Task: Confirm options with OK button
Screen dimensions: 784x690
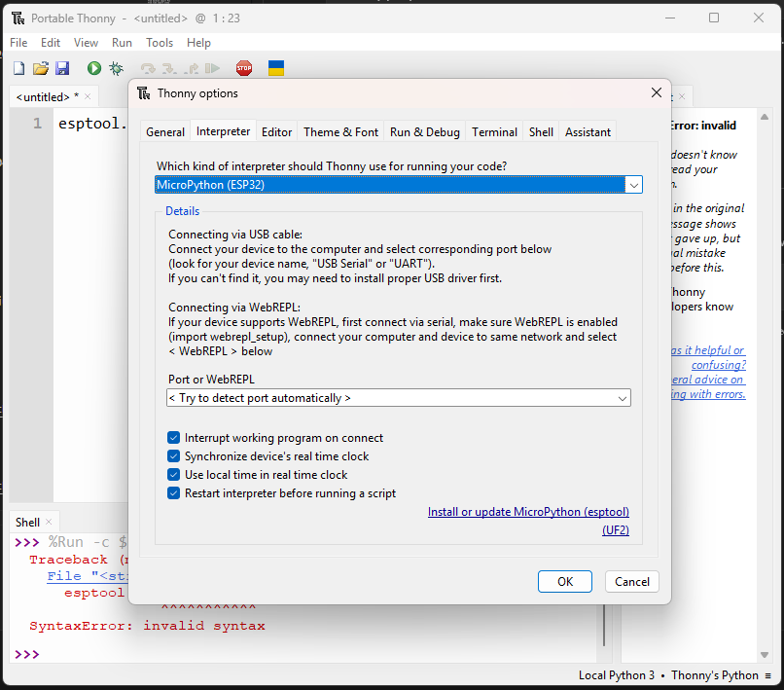Action: pos(565,581)
